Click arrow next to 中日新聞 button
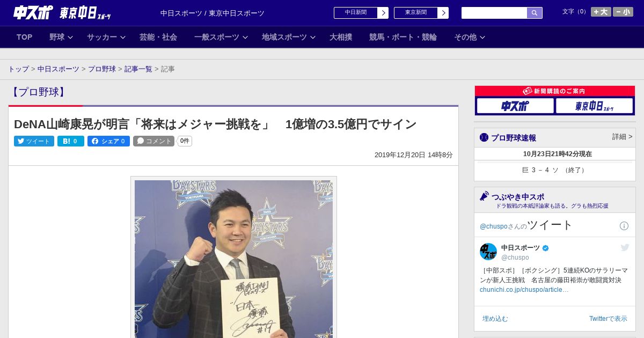Image resolution: width=644 pixels, height=338 pixels. coord(383,13)
